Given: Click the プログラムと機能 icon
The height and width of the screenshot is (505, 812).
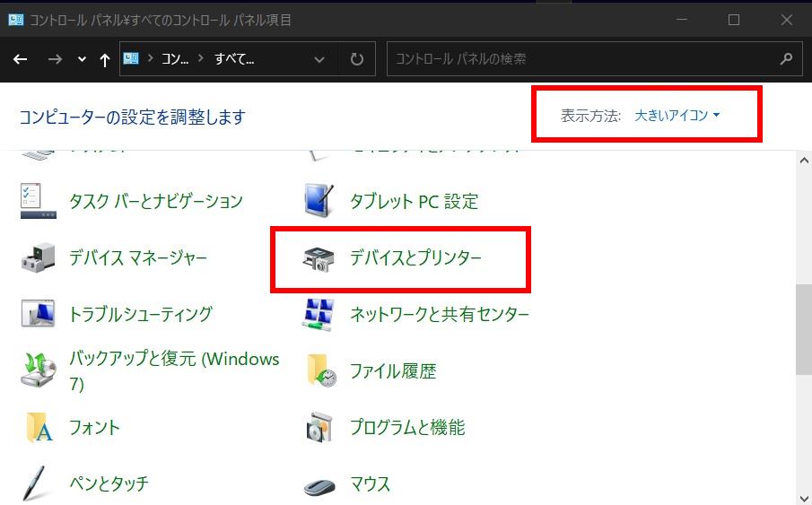Looking at the screenshot, I should coord(318,427).
